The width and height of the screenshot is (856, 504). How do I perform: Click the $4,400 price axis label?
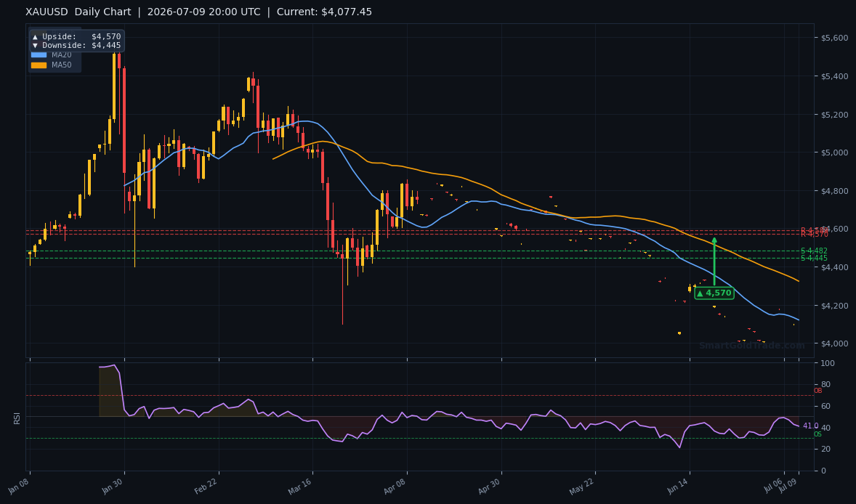(x=835, y=267)
